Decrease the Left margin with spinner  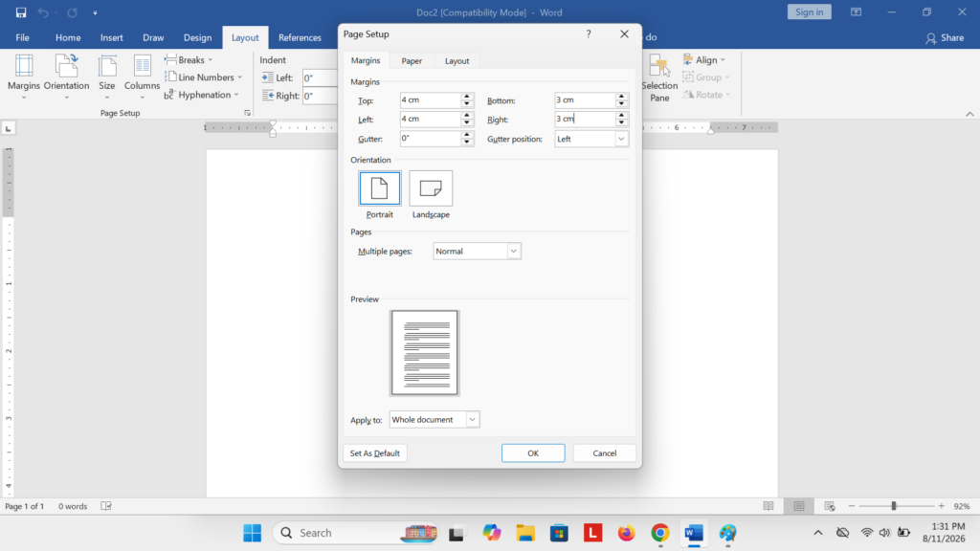pos(466,122)
